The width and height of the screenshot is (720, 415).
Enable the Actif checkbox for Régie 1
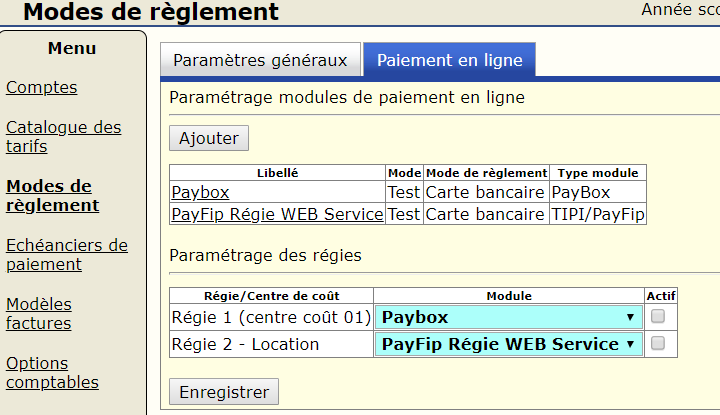tap(658, 317)
